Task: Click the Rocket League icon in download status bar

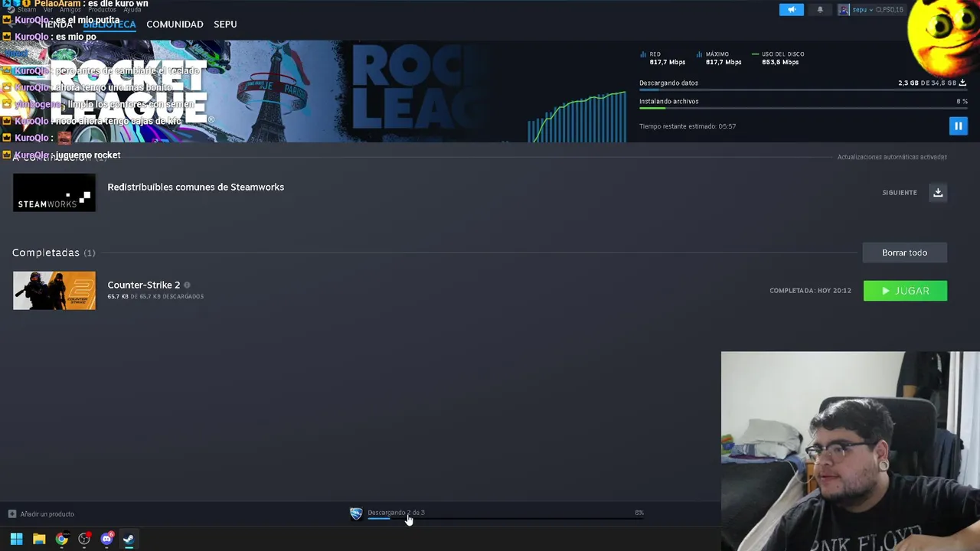Action: pos(356,514)
